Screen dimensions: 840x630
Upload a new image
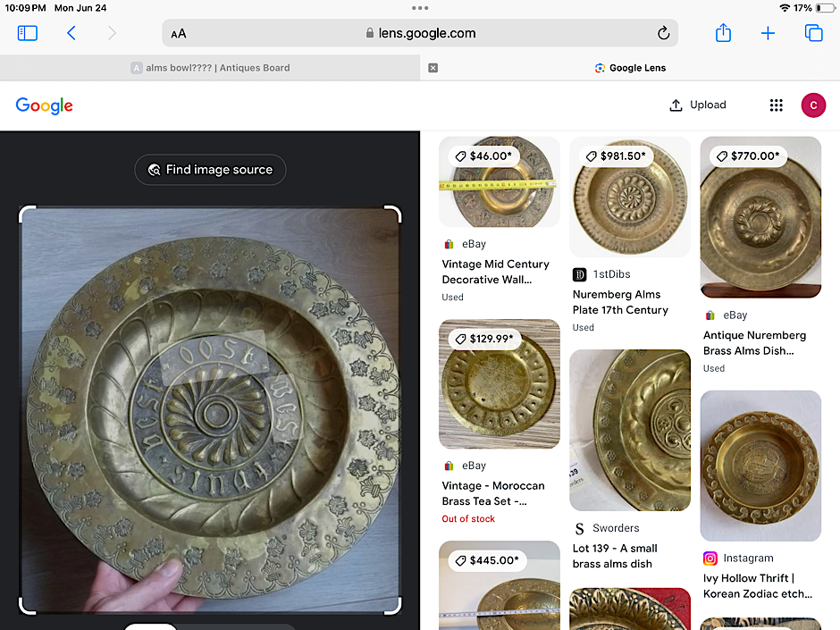698,105
